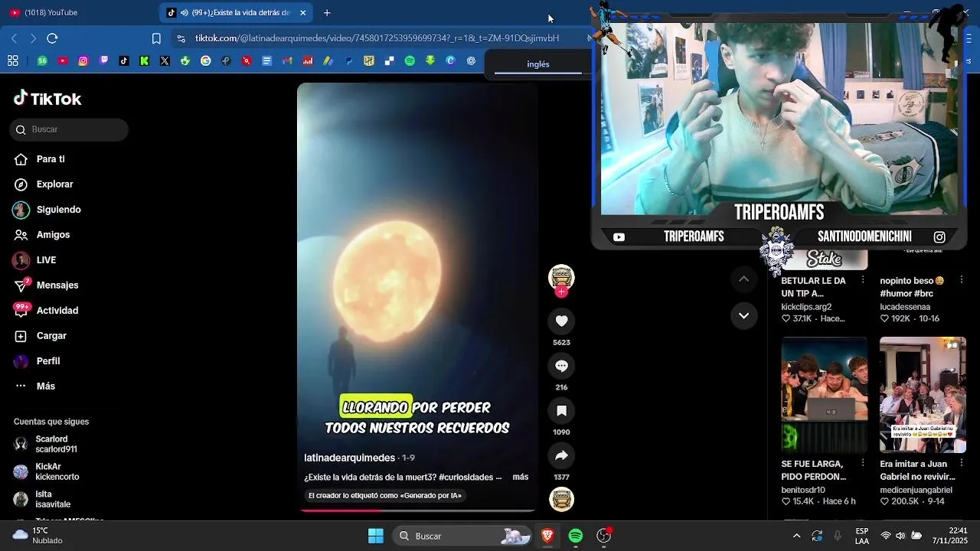
Task: Expand the Más menu
Action: click(x=46, y=386)
